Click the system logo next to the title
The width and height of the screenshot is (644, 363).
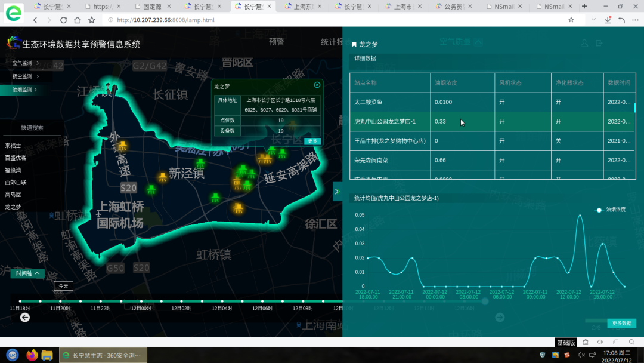tap(14, 42)
